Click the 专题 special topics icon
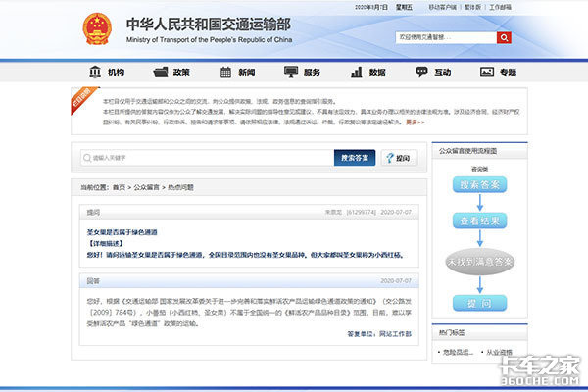This screenshot has height=392, width=588. click(486, 73)
